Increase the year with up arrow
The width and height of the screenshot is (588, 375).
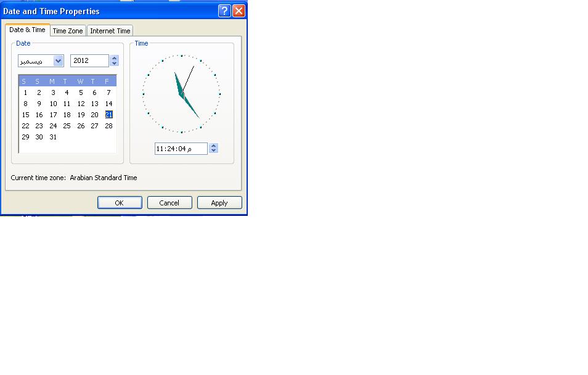click(114, 58)
